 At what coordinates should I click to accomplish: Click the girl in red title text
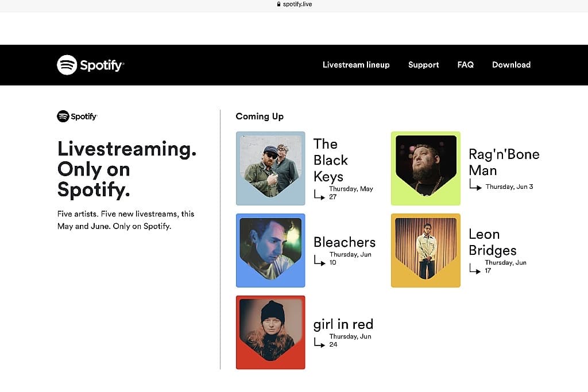click(x=343, y=324)
